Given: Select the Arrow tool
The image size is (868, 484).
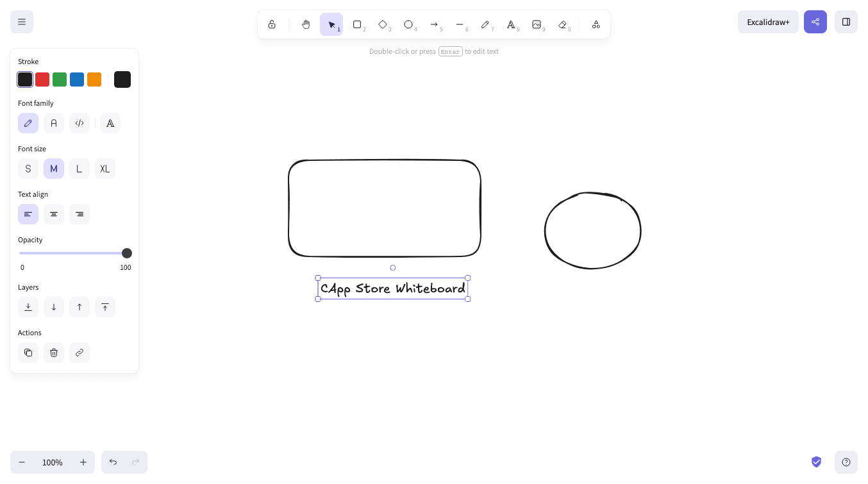Looking at the screenshot, I should pos(434,24).
